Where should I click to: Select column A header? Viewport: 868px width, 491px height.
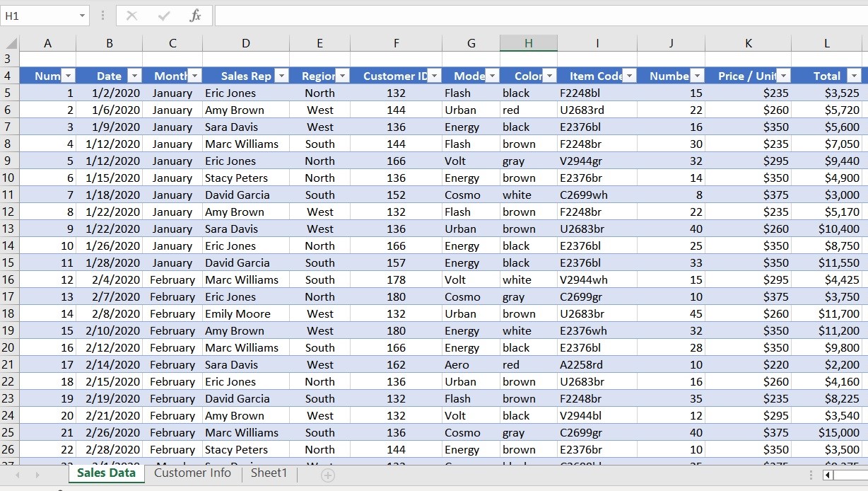(x=47, y=43)
